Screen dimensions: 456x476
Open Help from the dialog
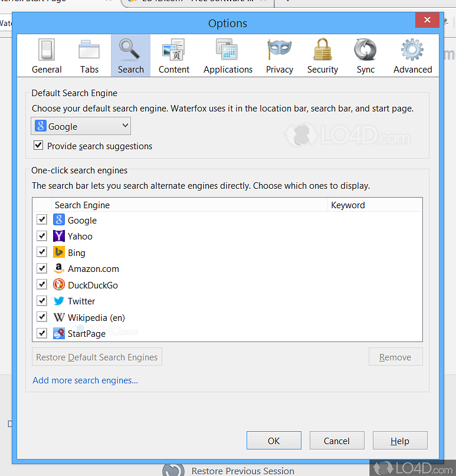400,441
